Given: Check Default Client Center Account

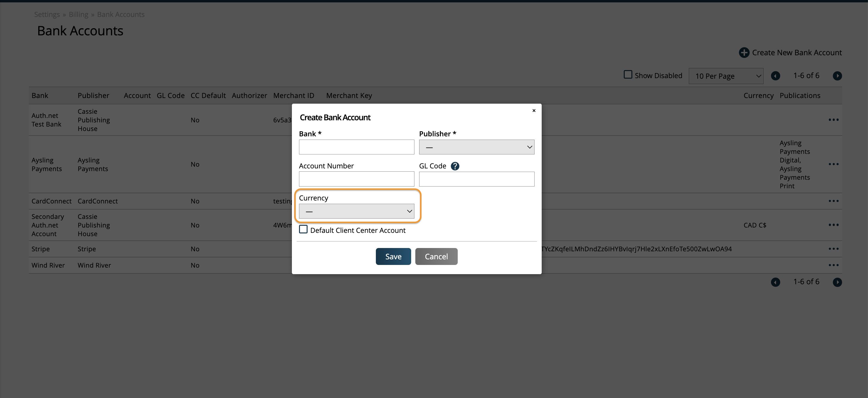Looking at the screenshot, I should coord(303,229).
